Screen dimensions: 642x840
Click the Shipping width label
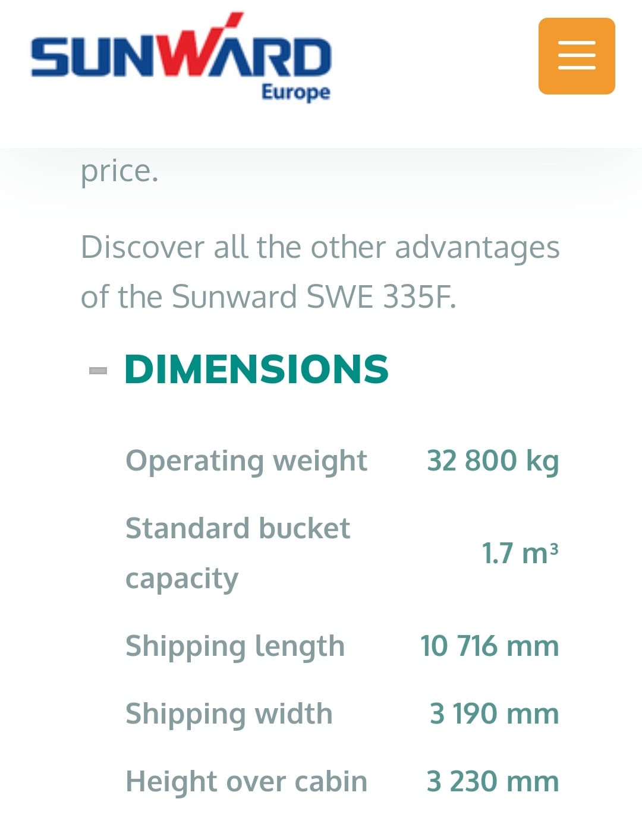[x=229, y=714]
